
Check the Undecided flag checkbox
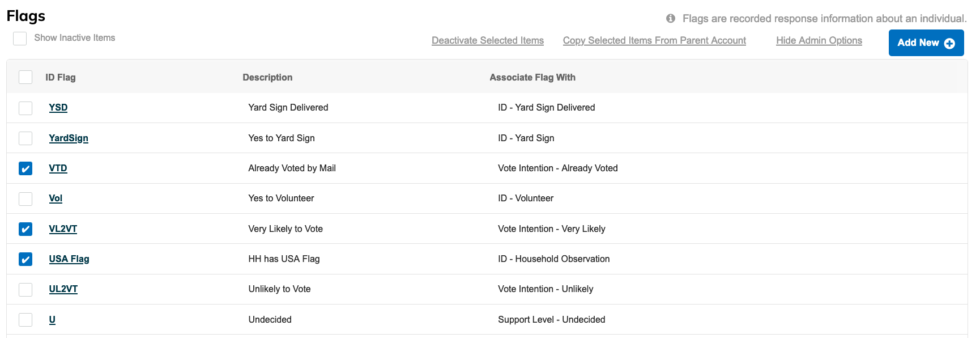click(x=25, y=319)
